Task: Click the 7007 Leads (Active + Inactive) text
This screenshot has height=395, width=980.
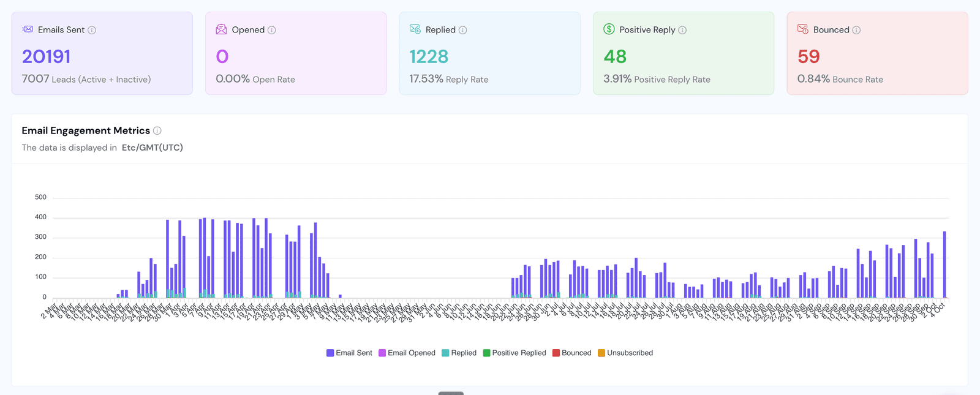Action: 86,79
